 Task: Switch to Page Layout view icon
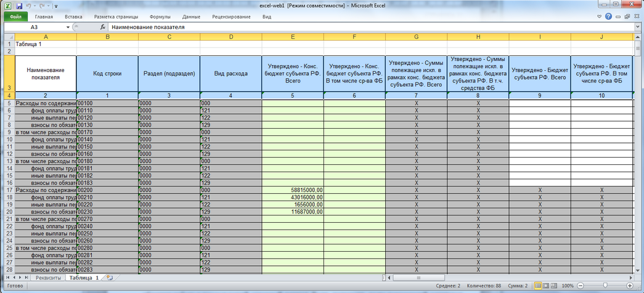(546, 285)
